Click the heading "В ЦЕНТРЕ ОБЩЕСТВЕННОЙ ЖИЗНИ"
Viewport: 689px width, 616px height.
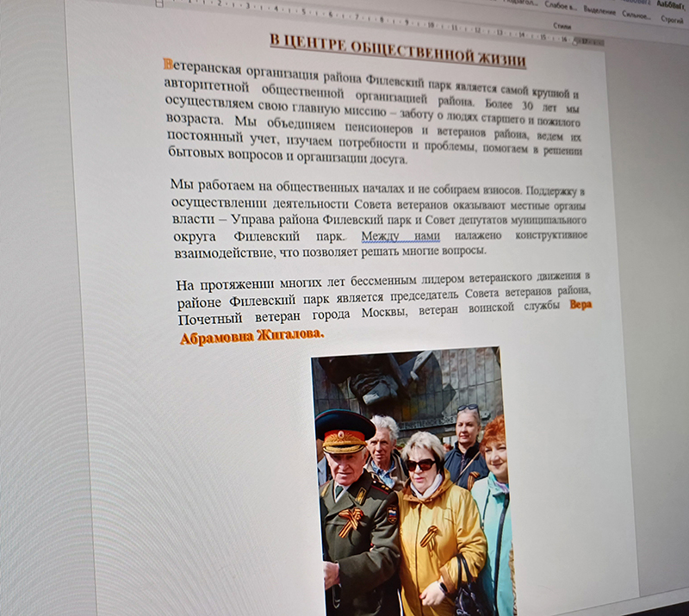coord(398,51)
